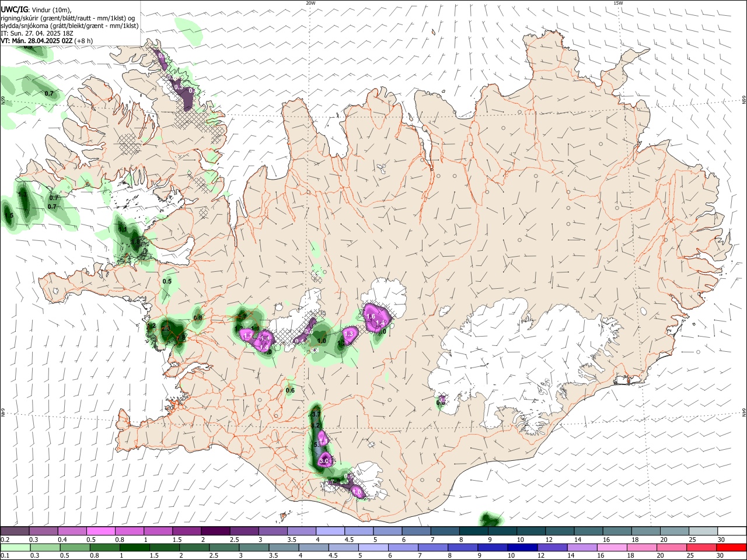Click the '0.6' value in the small green spot

click(x=290, y=390)
